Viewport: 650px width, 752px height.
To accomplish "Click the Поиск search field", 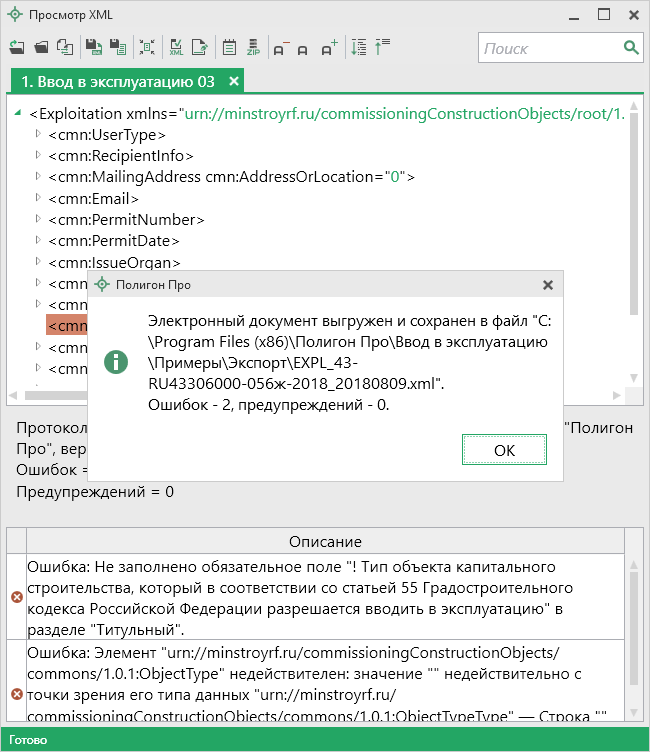I will coord(548,48).
